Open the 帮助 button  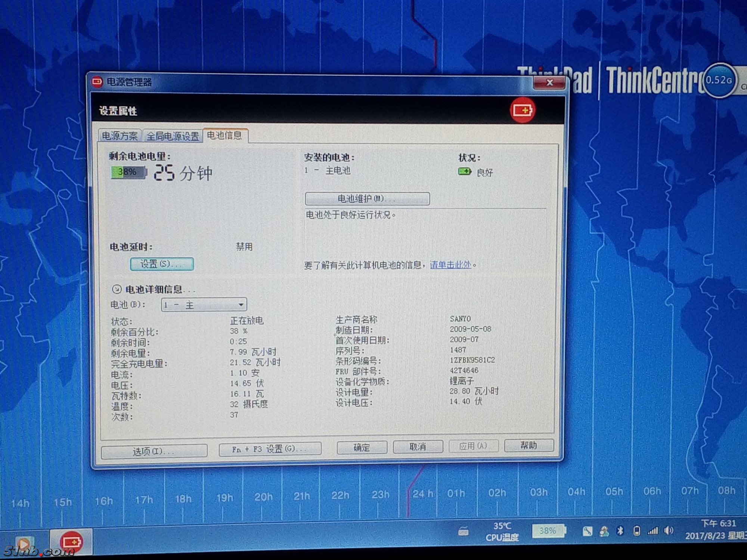[529, 445]
